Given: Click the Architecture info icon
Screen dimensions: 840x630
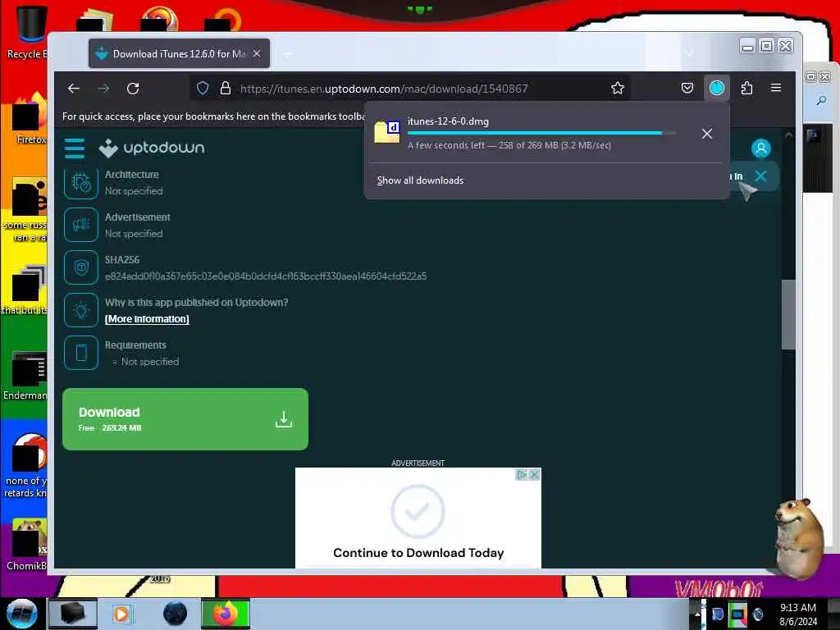Looking at the screenshot, I should (81, 183).
